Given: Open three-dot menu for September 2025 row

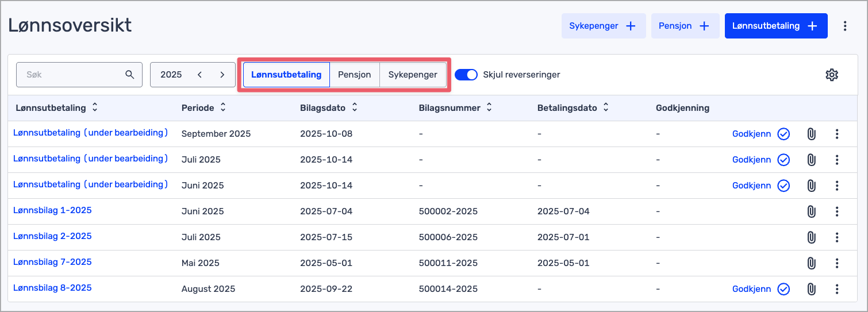Looking at the screenshot, I should pyautogui.click(x=837, y=134).
